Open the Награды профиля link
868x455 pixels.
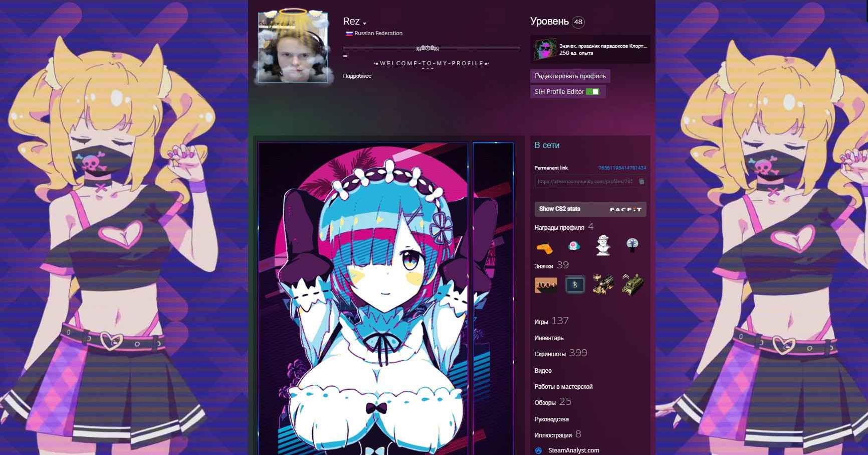559,228
